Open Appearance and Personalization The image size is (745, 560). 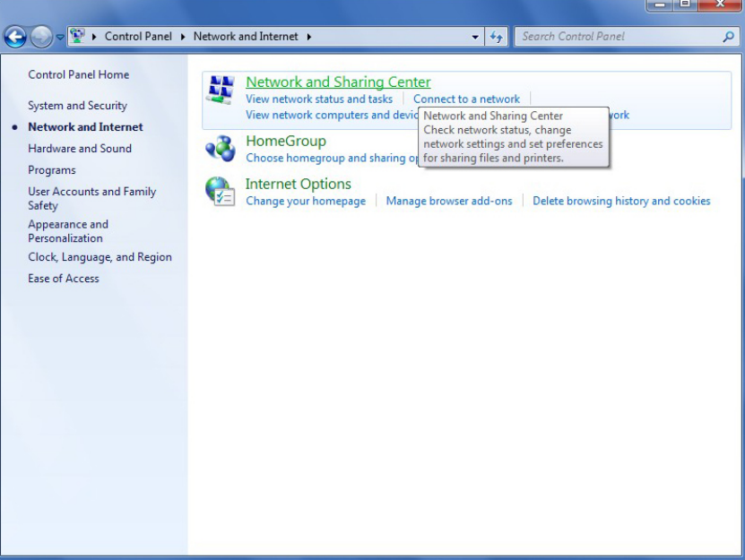pos(68,231)
